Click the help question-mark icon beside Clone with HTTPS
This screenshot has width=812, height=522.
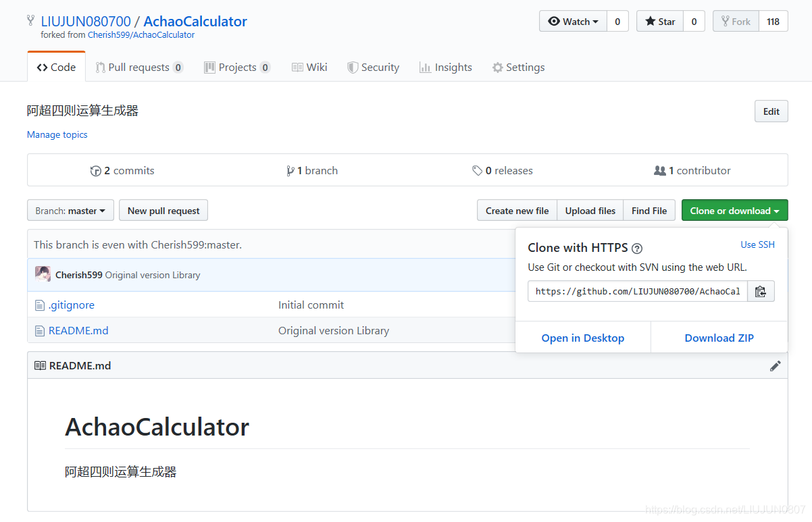point(637,249)
